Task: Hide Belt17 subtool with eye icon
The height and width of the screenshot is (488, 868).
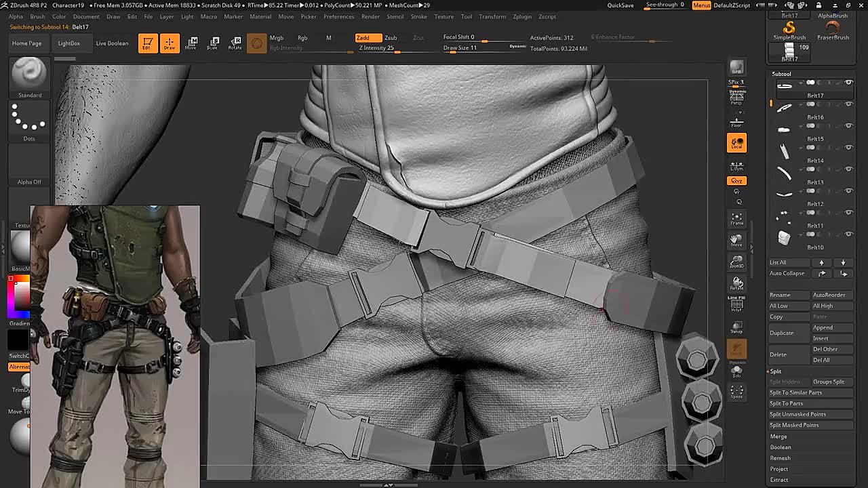Action: (x=848, y=83)
